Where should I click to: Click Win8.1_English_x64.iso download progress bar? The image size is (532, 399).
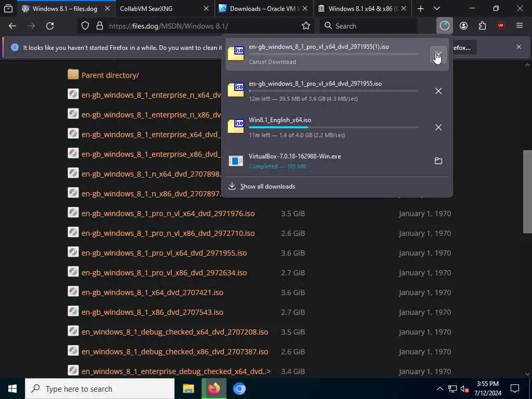[x=334, y=127]
